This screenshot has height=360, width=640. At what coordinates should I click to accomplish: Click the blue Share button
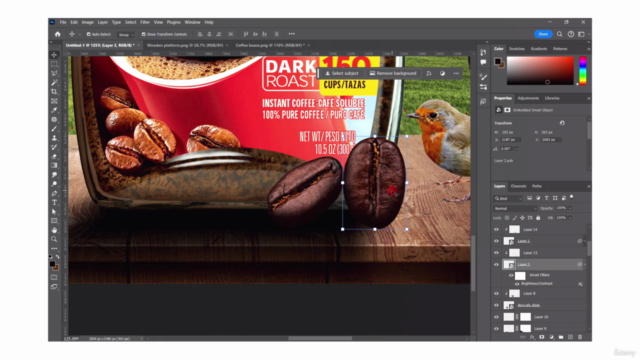[543, 34]
